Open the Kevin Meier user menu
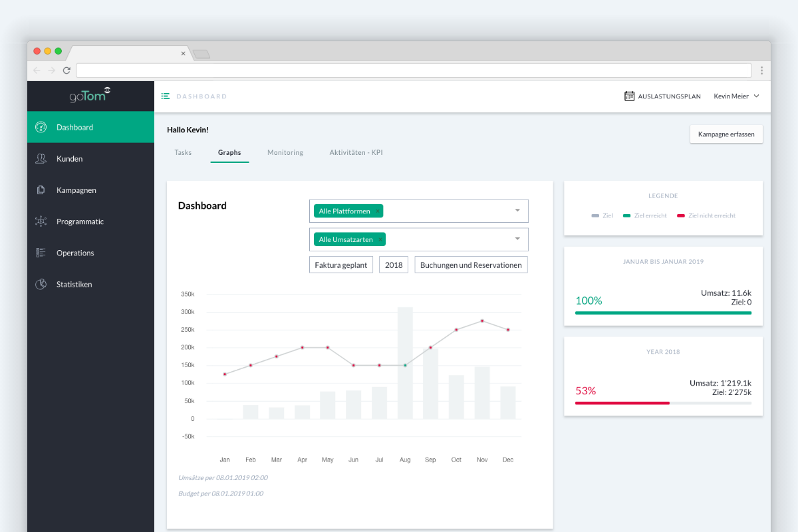Screen dimensions: 798x532 coord(736,96)
